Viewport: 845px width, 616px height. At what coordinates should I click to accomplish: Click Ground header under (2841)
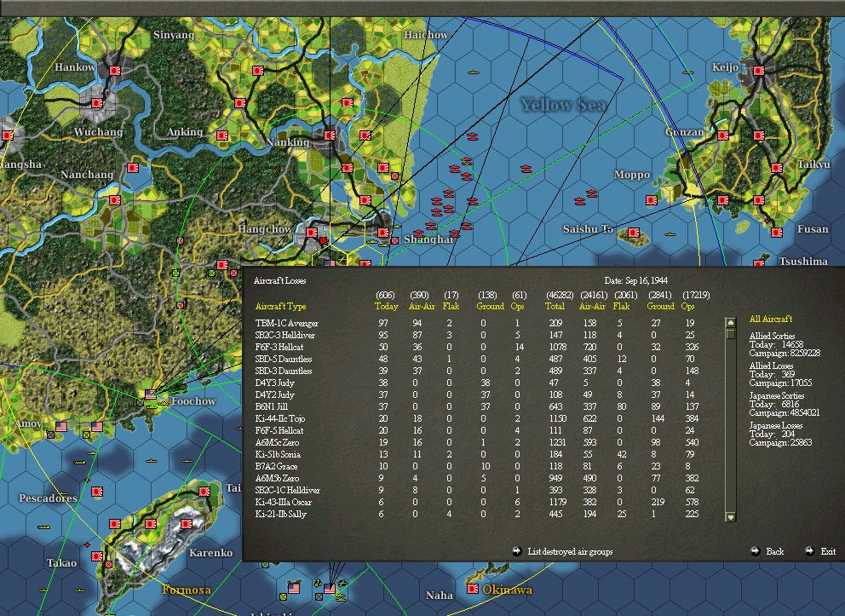661,306
